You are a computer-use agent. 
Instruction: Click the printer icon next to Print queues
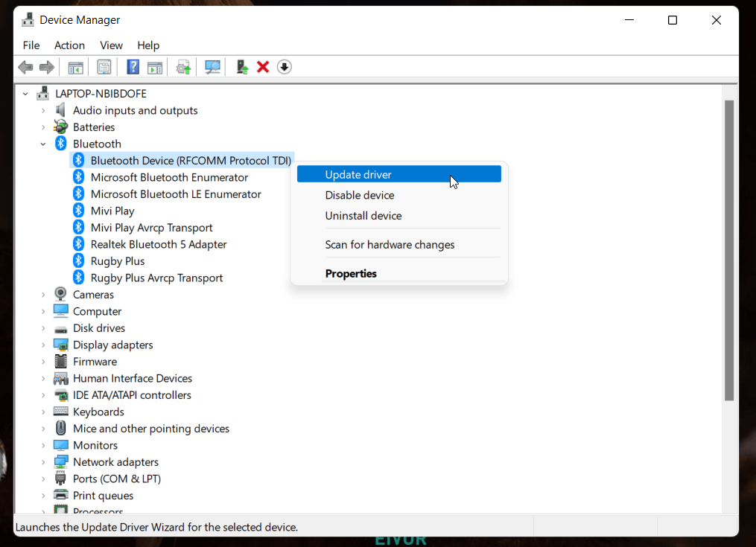tap(61, 495)
